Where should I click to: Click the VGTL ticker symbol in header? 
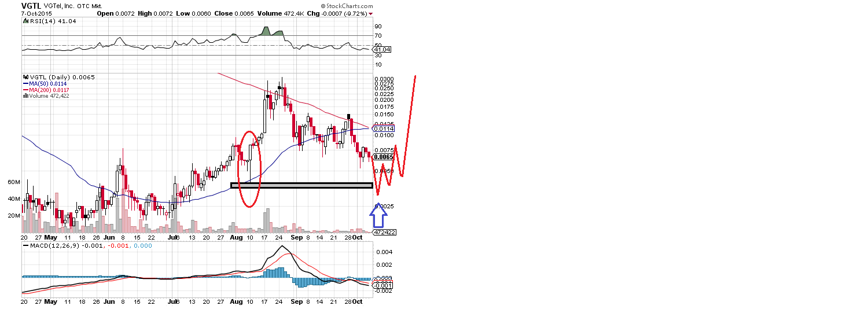[x=31, y=6]
